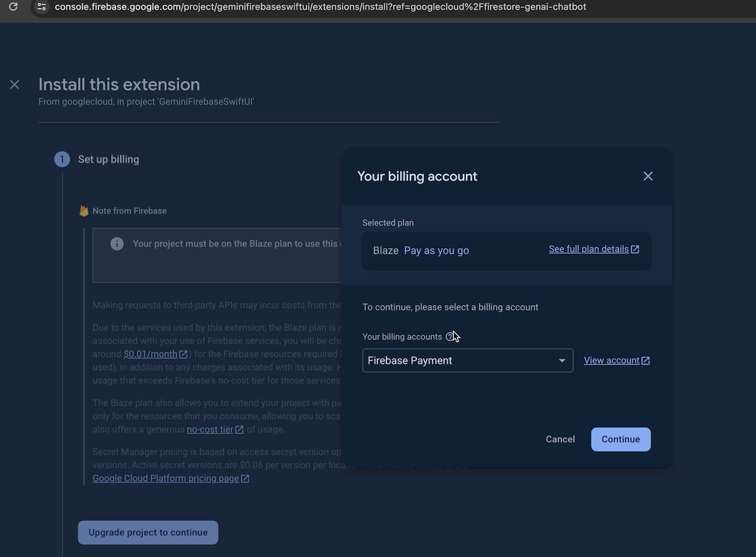The width and height of the screenshot is (756, 557).
Task: Click the step 1 circle indicator
Action: (x=62, y=159)
